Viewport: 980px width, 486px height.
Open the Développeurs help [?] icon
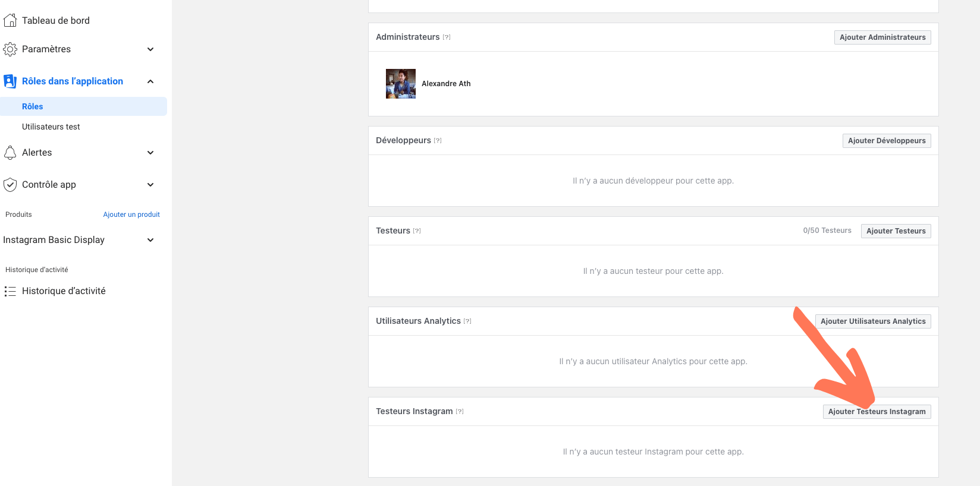[x=438, y=141]
